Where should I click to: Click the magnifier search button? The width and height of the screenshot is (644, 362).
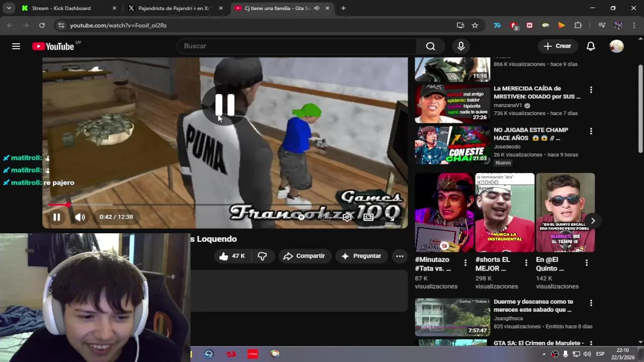point(430,46)
